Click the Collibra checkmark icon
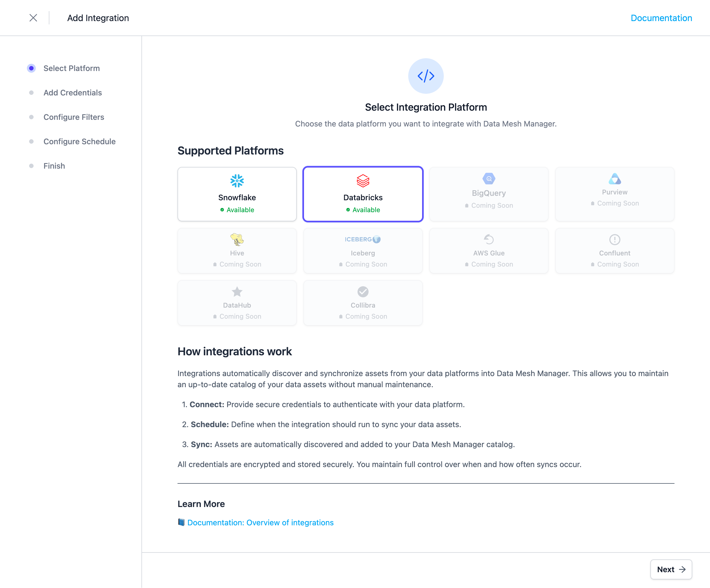 tap(363, 292)
